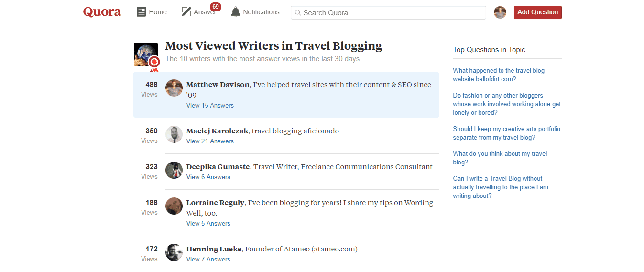Focus the Search Quora field
Screen dimensions: 644x272
[x=388, y=13]
